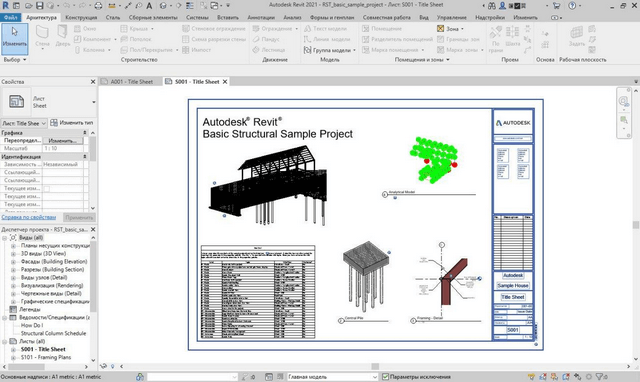Click the Sheet type thumbnail in Properties

coord(16,102)
